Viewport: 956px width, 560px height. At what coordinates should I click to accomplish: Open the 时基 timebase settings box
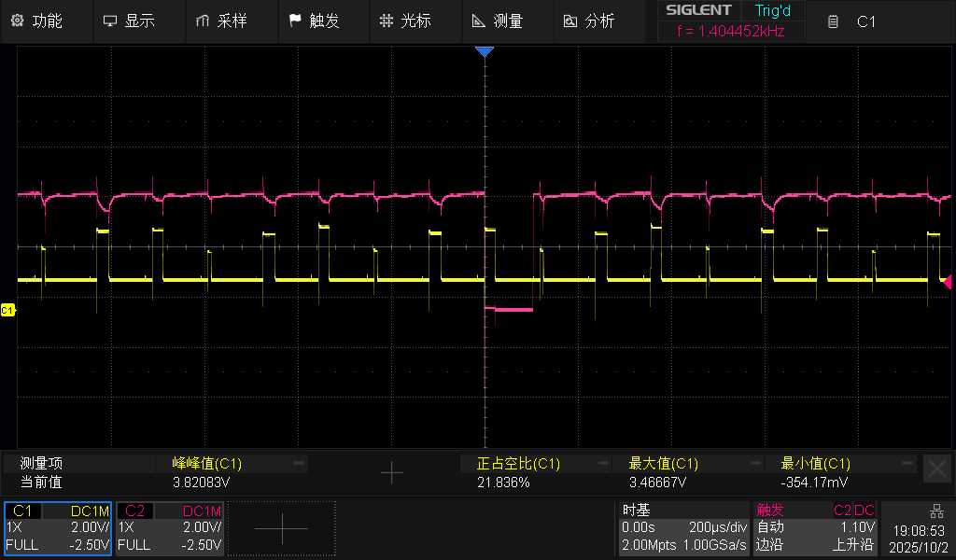point(683,528)
